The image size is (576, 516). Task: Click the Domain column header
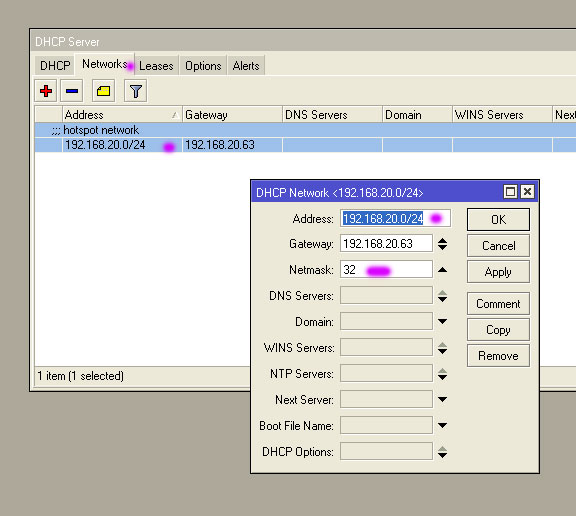tap(417, 115)
